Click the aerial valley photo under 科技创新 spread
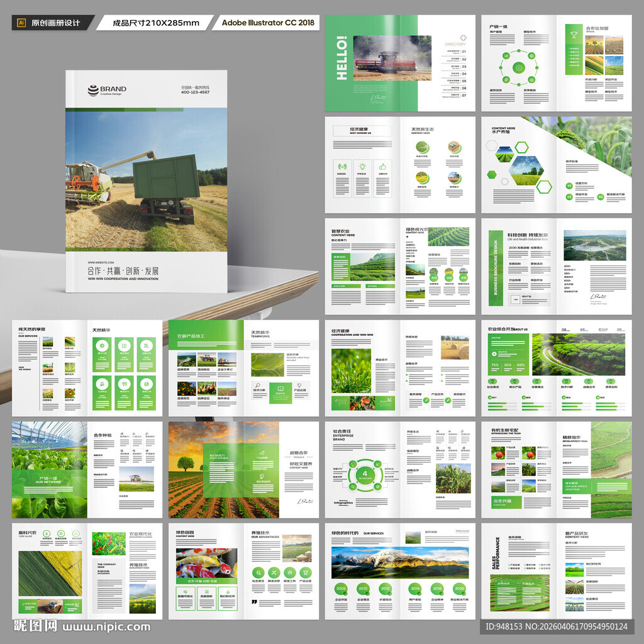Viewport: 644px width, 644px height. tap(595, 245)
